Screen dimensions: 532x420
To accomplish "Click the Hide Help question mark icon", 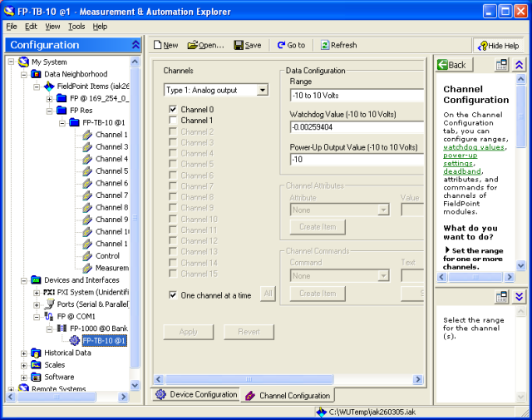I will pyautogui.click(x=482, y=46).
